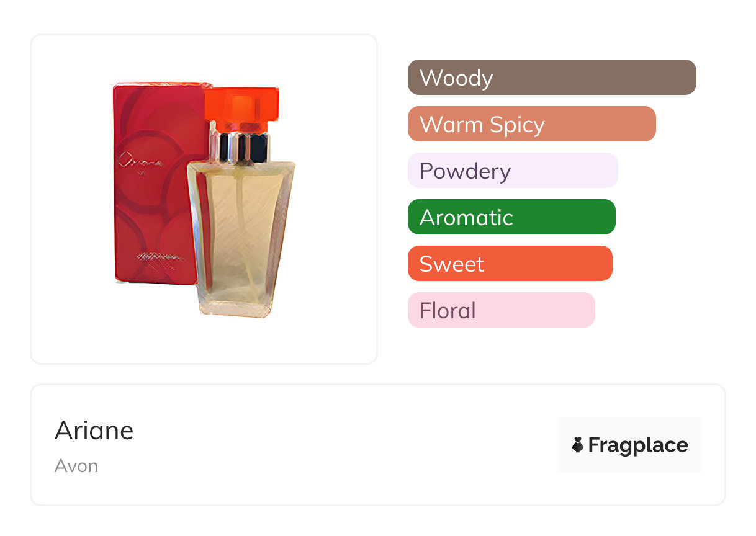Click blank space between Ariane and Fragplace logo
This screenshot has height=536, width=756.
(341, 445)
